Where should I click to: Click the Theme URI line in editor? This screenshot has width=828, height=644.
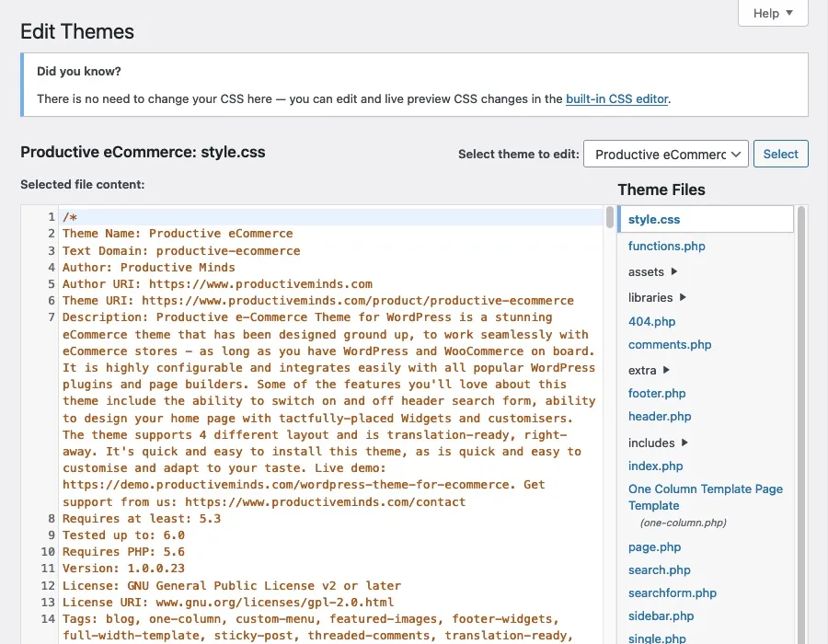[x=318, y=300]
